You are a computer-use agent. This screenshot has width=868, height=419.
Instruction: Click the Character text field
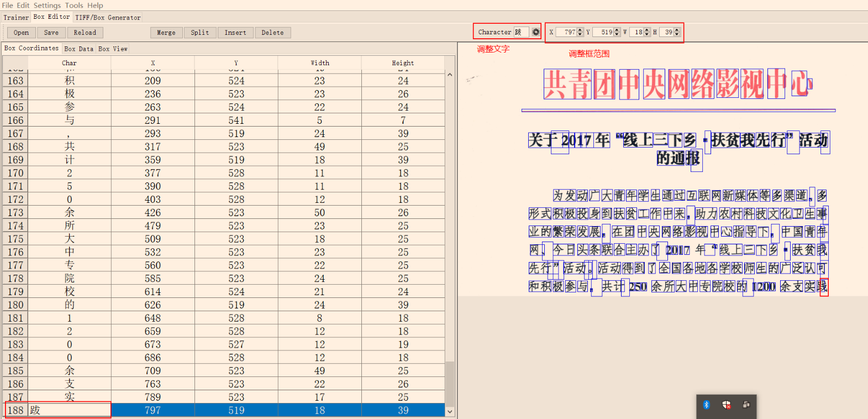522,32
